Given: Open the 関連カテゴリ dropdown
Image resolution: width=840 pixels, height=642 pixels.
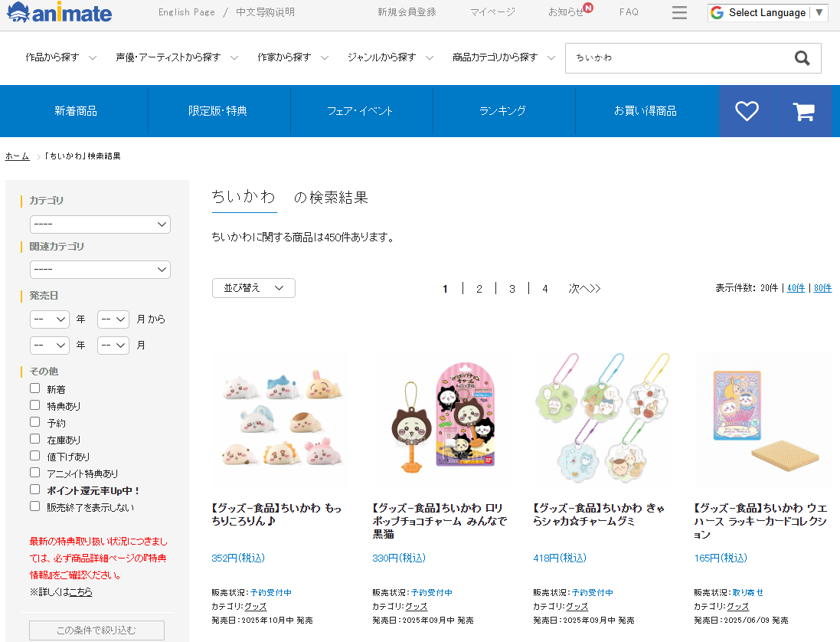Looking at the screenshot, I should pos(100,270).
